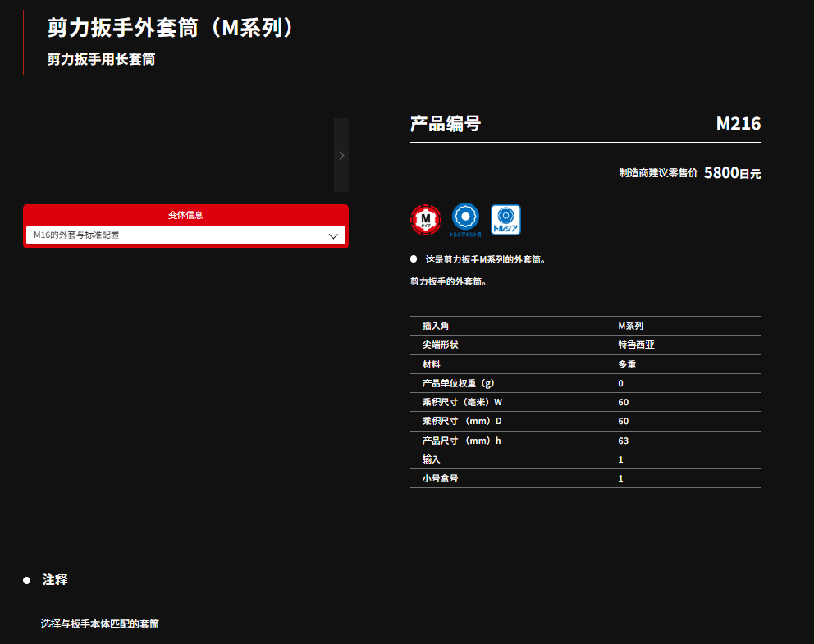Screen dimensions: 814x644
Task: Click the 产品编号 label
Action: pos(446,124)
